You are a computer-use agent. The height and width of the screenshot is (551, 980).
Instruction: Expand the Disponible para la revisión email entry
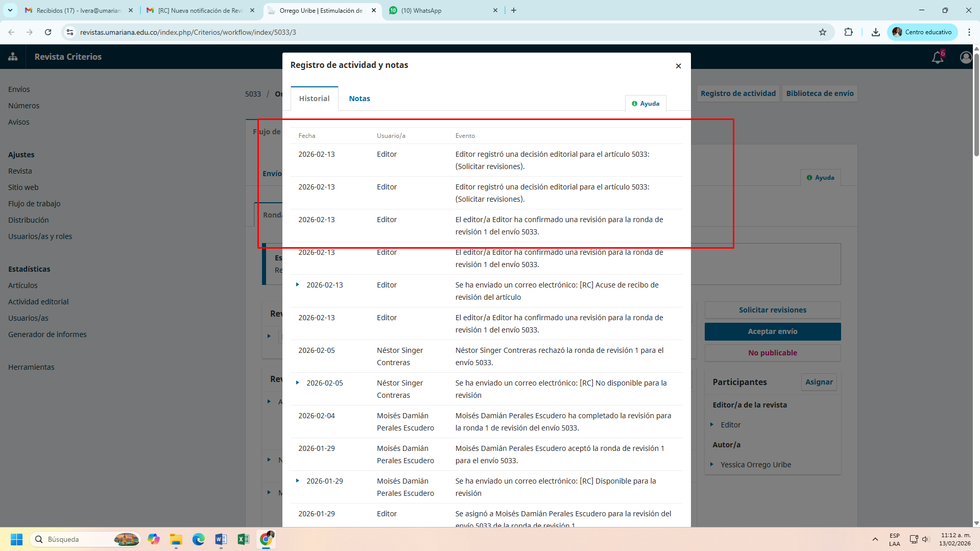click(x=298, y=481)
